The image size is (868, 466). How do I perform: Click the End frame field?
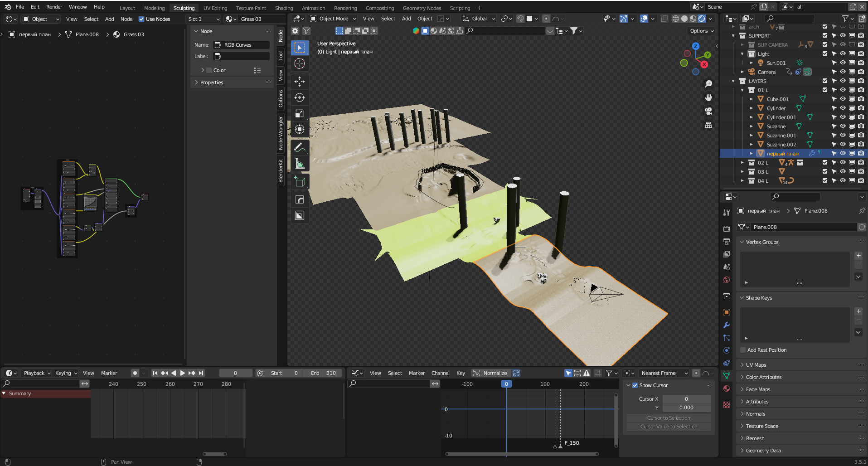324,373
